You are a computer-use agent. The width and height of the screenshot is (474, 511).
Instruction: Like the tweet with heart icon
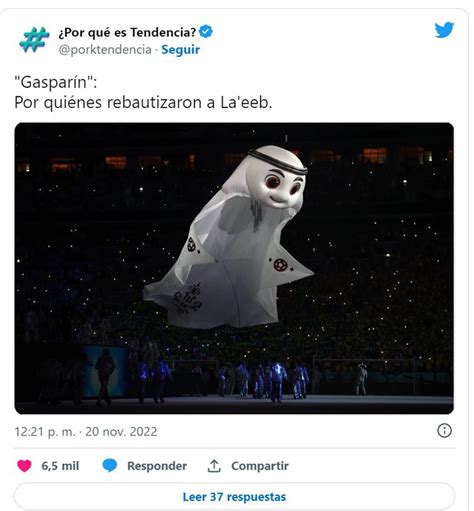[24, 465]
